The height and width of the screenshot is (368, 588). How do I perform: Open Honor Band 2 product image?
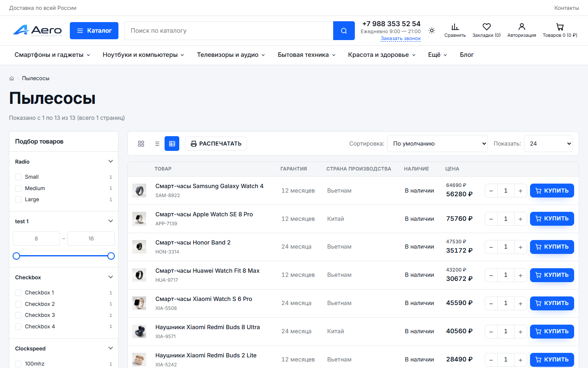click(139, 247)
